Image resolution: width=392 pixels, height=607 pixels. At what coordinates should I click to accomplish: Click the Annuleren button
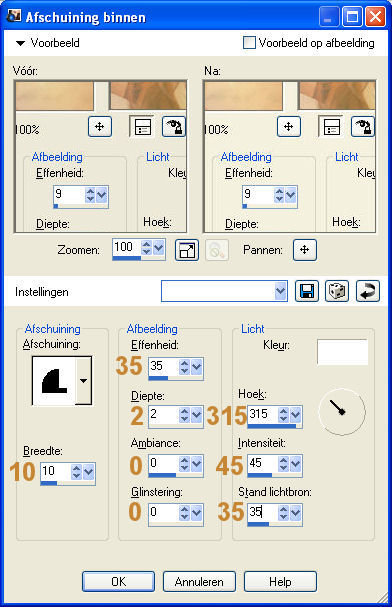coord(199,581)
